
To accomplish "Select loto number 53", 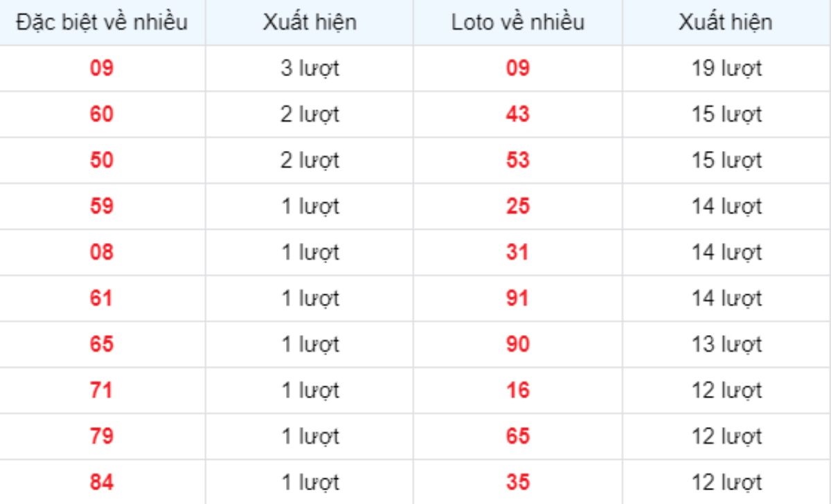I will tap(517, 160).
